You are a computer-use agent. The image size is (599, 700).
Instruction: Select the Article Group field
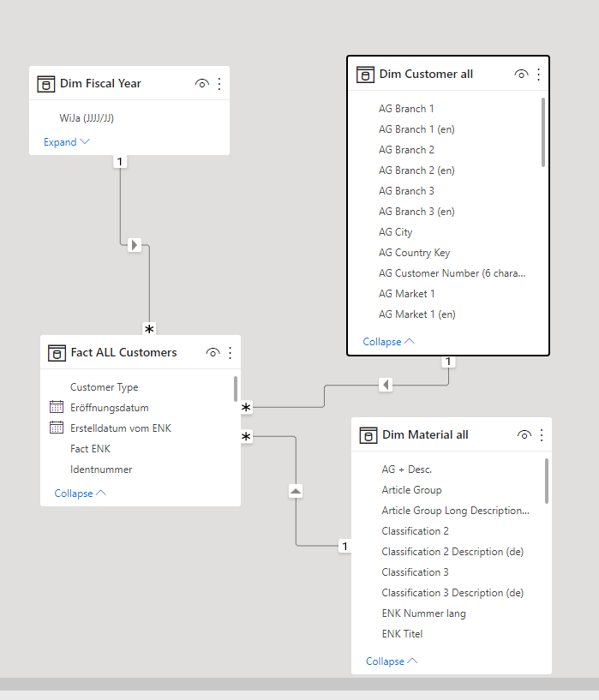411,490
